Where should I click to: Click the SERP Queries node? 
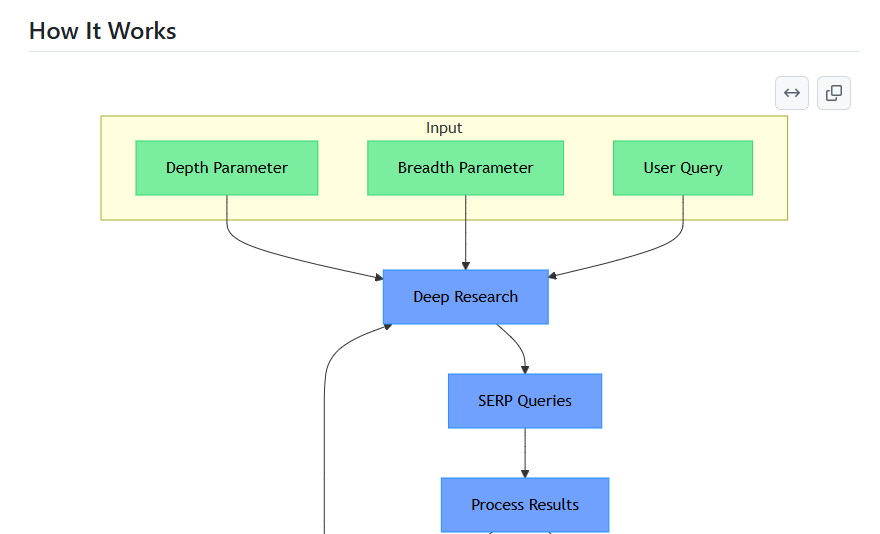click(525, 401)
